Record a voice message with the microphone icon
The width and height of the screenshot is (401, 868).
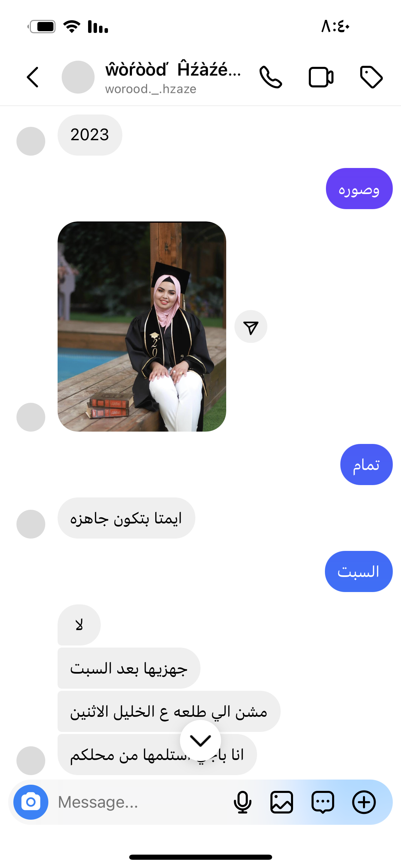coord(243,802)
